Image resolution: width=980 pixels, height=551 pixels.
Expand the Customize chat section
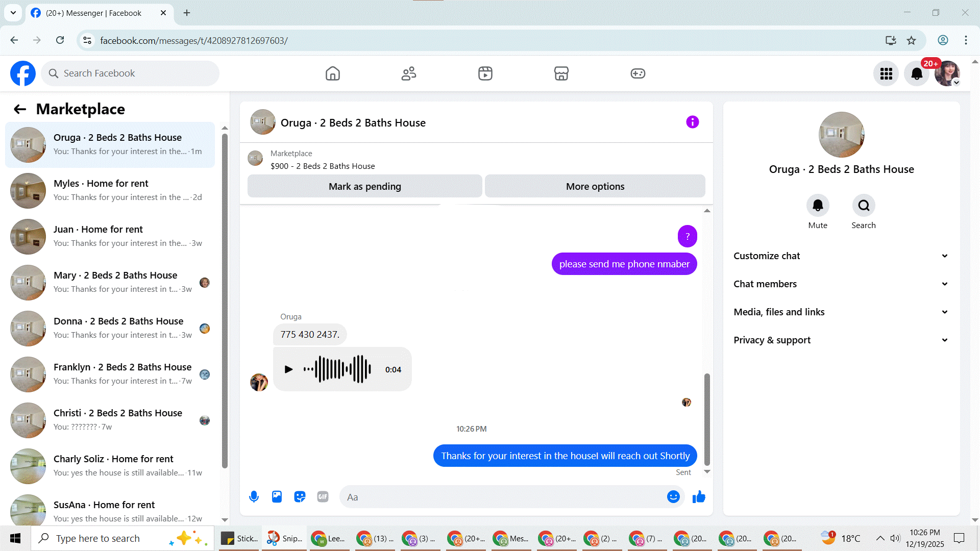click(x=841, y=256)
